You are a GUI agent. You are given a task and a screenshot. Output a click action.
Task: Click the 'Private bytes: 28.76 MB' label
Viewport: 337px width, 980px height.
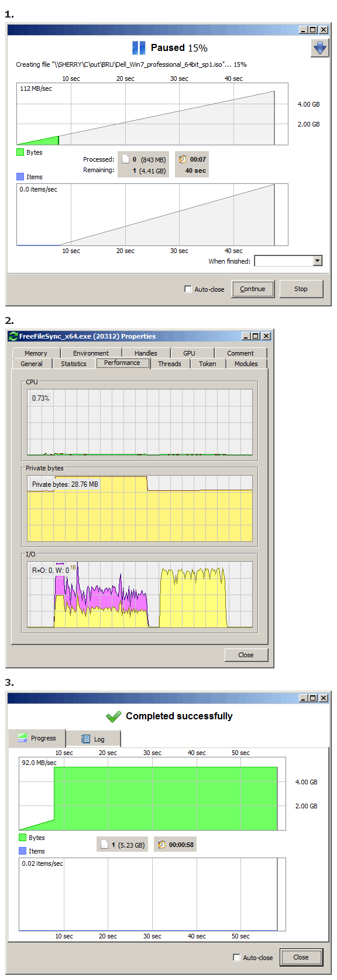coord(65,484)
